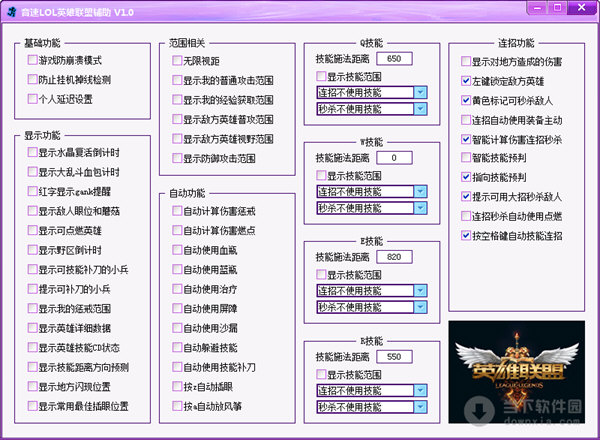The width and height of the screenshot is (600, 440).
Task: Tick 防止挂机掉线检测 option
Action: click(32, 79)
